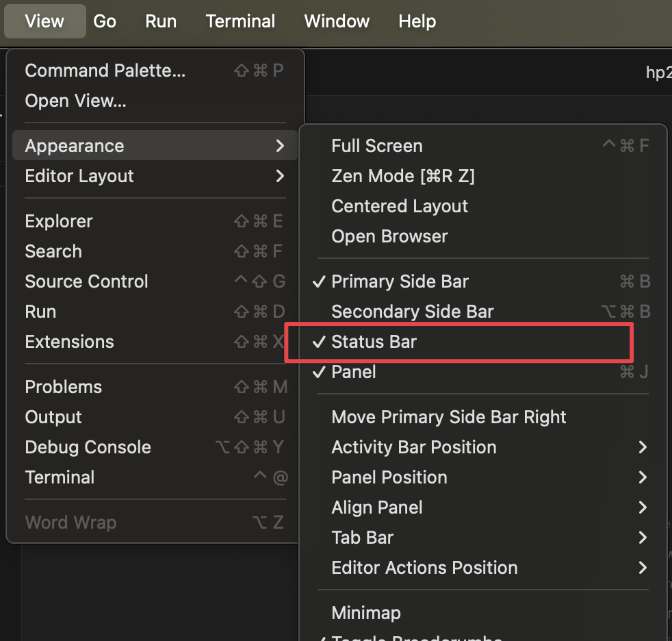Enter Zen Mode
The image size is (672, 641).
[403, 176]
